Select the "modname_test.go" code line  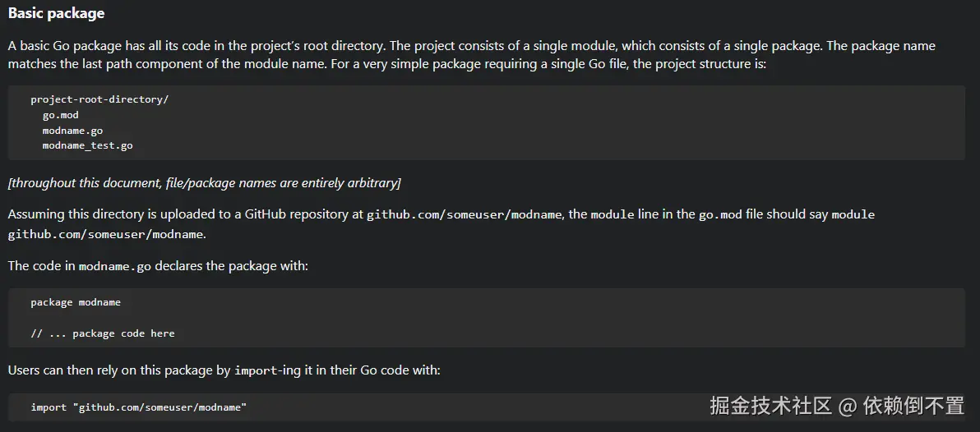click(87, 146)
